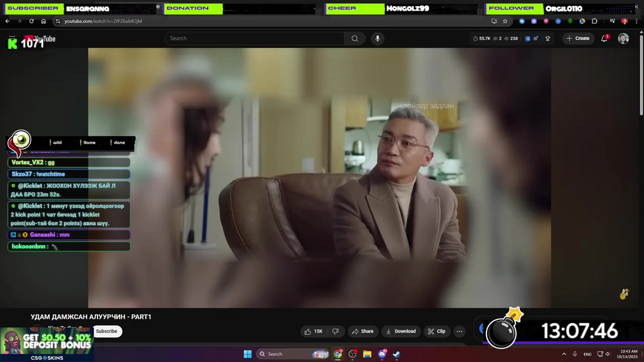Click the video player to pause
Viewport: 644px width, 362px height.
(319, 177)
